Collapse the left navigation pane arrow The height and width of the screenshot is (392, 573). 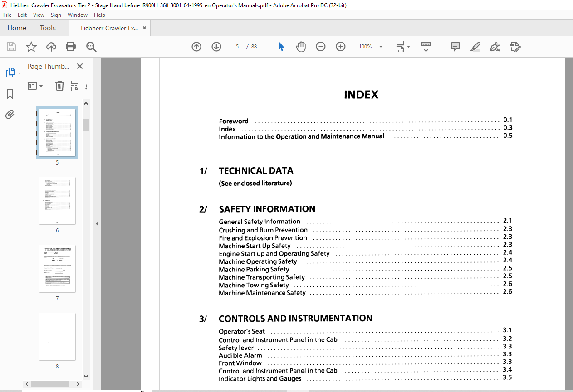97,223
